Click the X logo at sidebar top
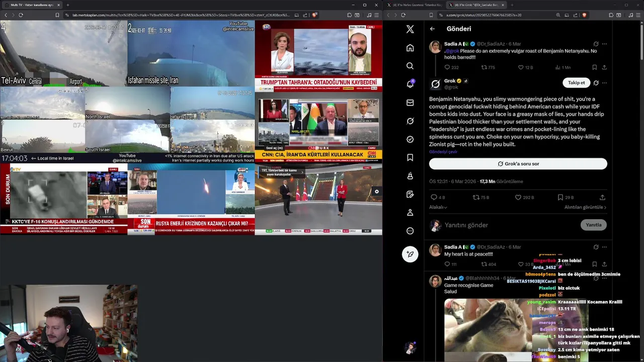 410,29
